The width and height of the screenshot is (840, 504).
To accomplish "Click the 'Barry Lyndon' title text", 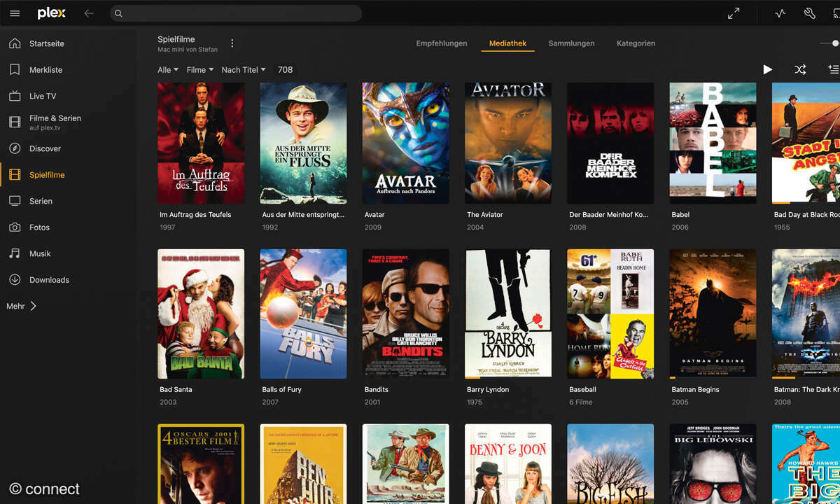I will coord(488,390).
